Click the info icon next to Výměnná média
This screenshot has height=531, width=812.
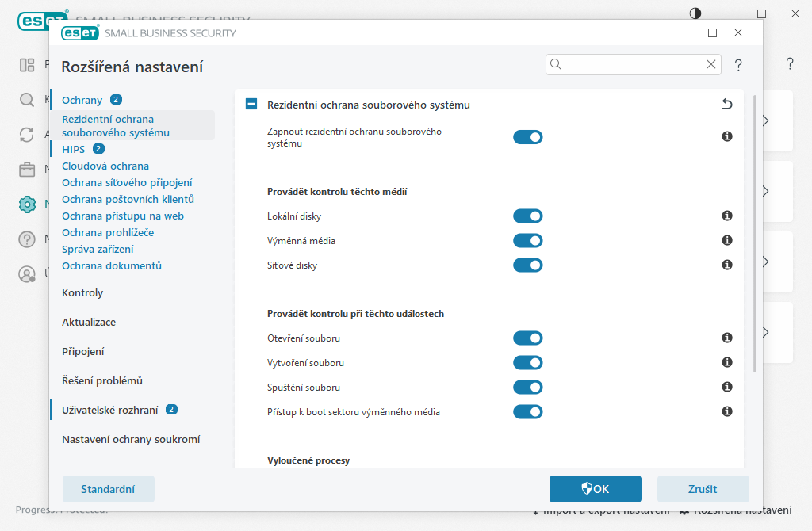[x=726, y=241]
